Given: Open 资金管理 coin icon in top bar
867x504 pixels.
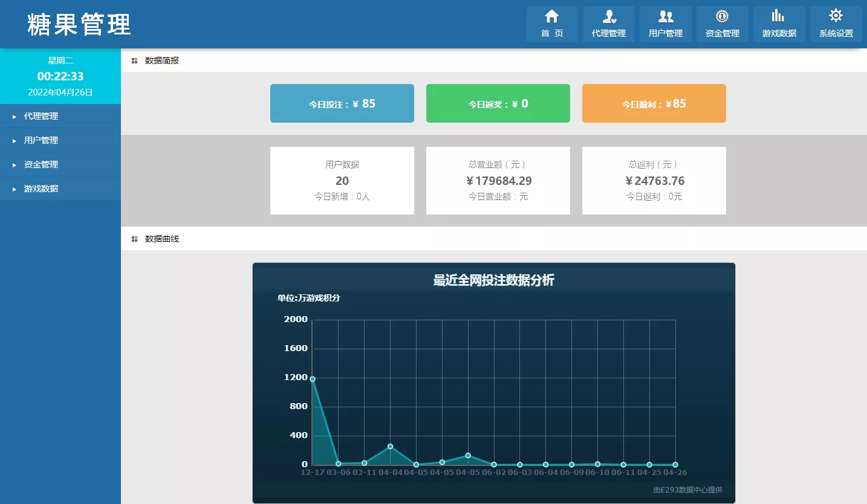Looking at the screenshot, I should (x=722, y=17).
